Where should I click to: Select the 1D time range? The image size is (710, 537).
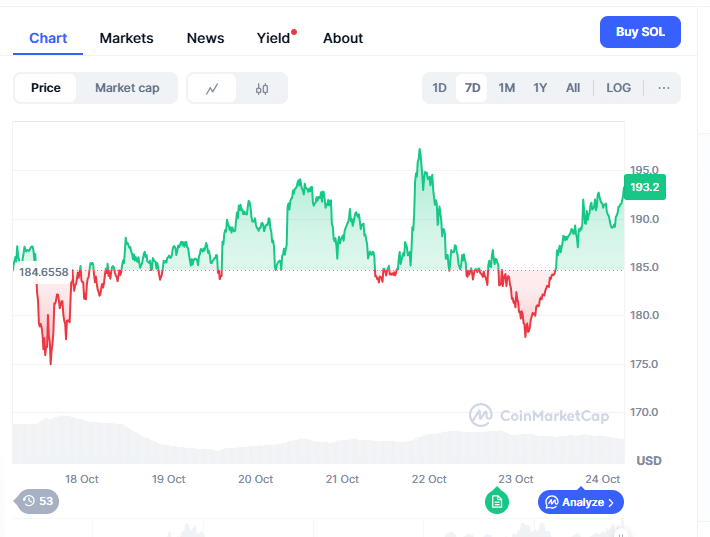pos(439,88)
